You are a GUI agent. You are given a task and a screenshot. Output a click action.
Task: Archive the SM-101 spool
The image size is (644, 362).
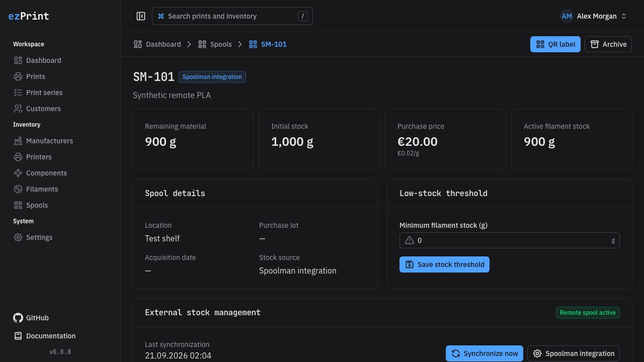(608, 44)
